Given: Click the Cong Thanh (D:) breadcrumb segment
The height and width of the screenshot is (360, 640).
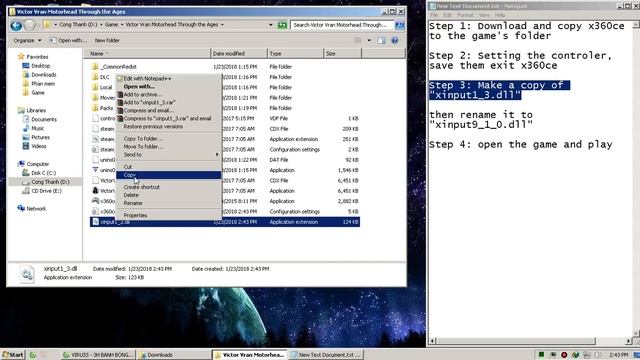Looking at the screenshot, I should [x=78, y=24].
